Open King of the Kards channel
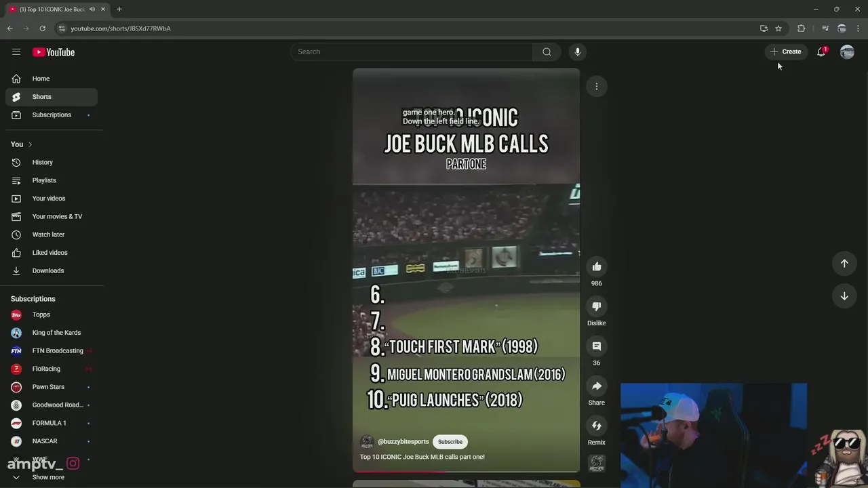Screen dimensions: 868x488 coord(52,333)
